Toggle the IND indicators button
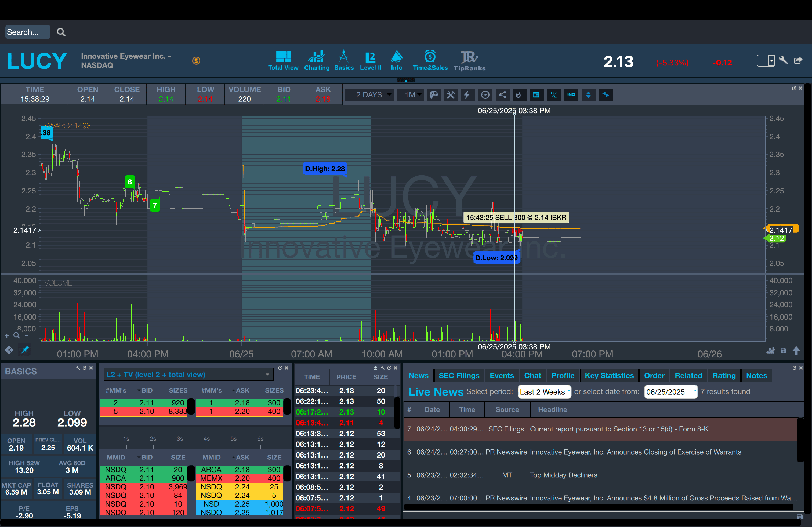Image resolution: width=812 pixels, height=527 pixels. tap(571, 95)
